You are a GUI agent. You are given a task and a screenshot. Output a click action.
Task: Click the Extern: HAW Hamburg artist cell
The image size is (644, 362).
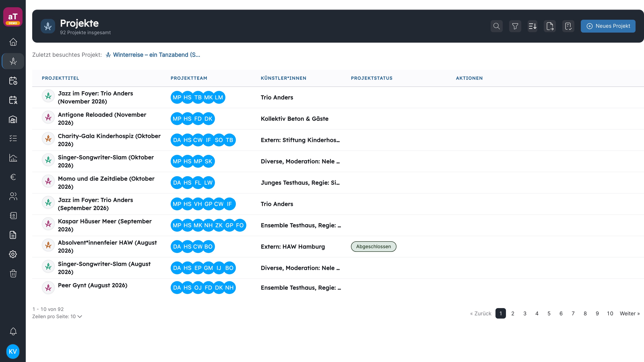[293, 247]
